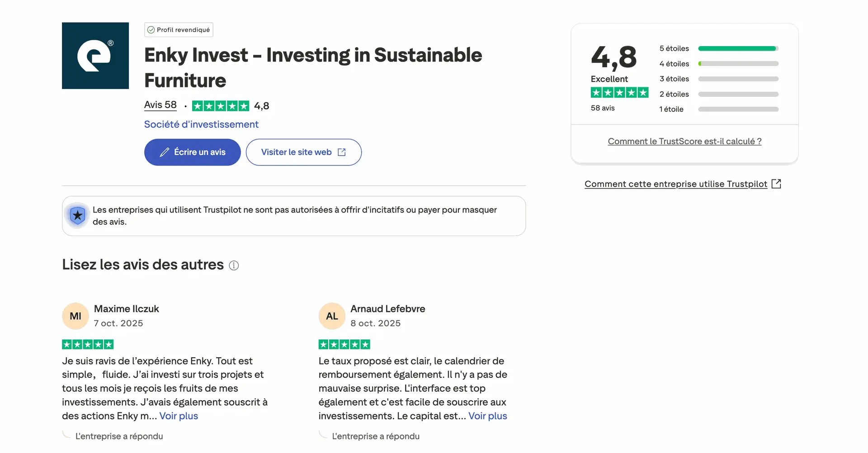Viewport: 868px width, 453px height.
Task: Expand Arnaud's review with Voir plus
Action: (x=487, y=416)
